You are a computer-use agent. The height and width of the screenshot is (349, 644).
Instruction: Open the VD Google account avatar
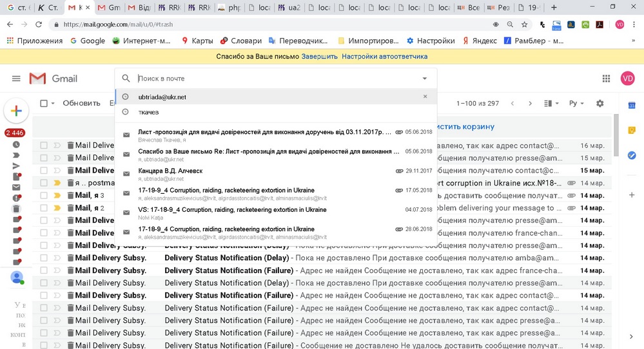click(x=627, y=79)
